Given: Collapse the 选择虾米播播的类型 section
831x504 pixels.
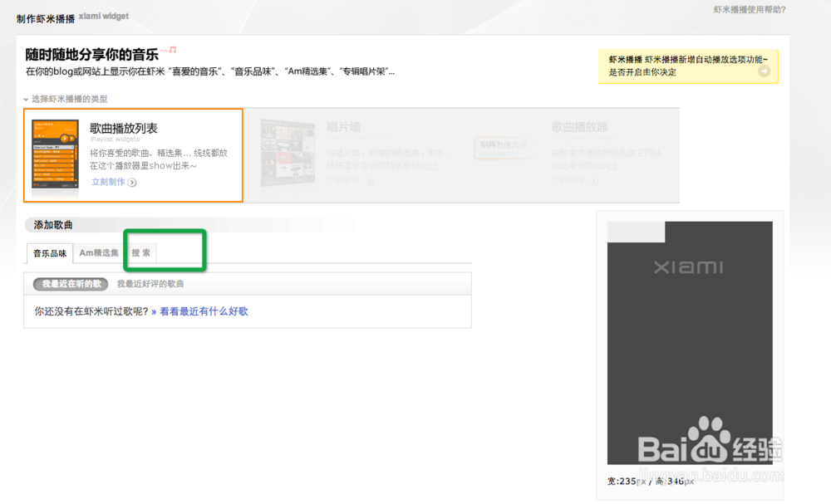Looking at the screenshot, I should [x=26, y=100].
